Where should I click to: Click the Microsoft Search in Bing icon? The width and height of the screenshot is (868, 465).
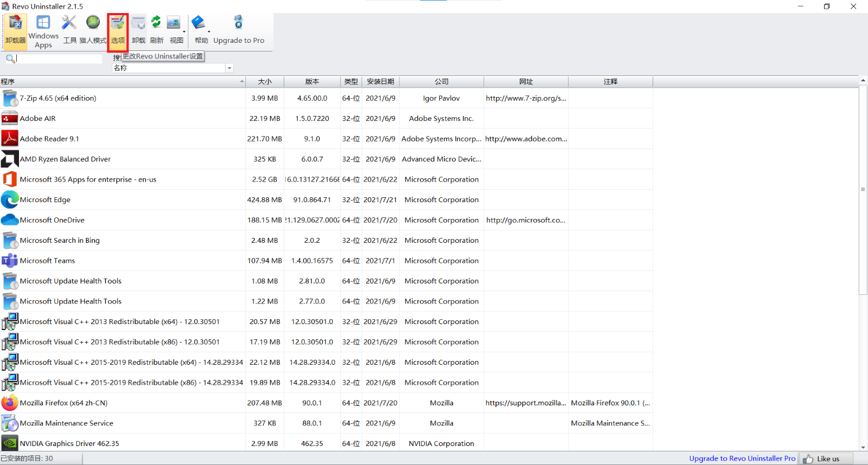coord(10,240)
